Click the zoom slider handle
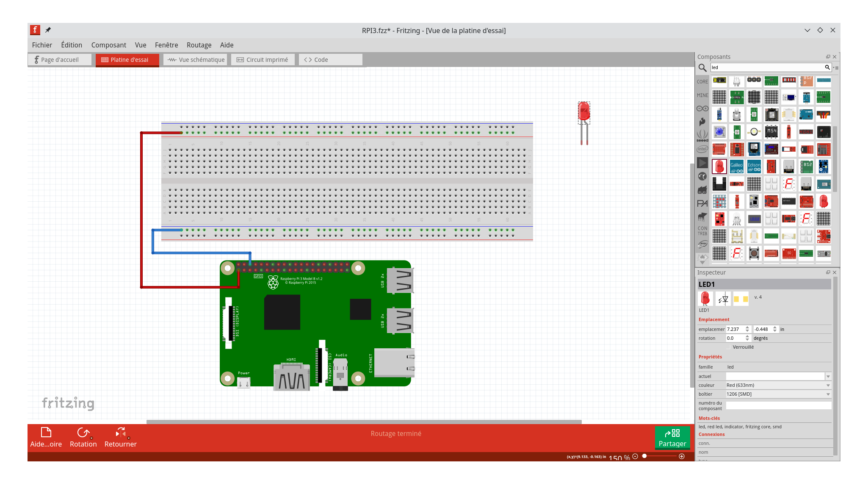The width and height of the screenshot is (868, 494). point(644,456)
